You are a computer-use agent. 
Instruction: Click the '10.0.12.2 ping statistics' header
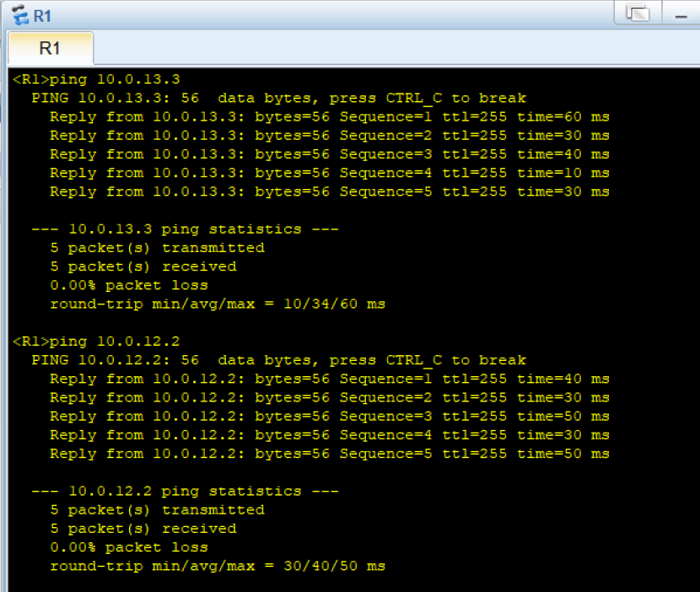pos(185,492)
